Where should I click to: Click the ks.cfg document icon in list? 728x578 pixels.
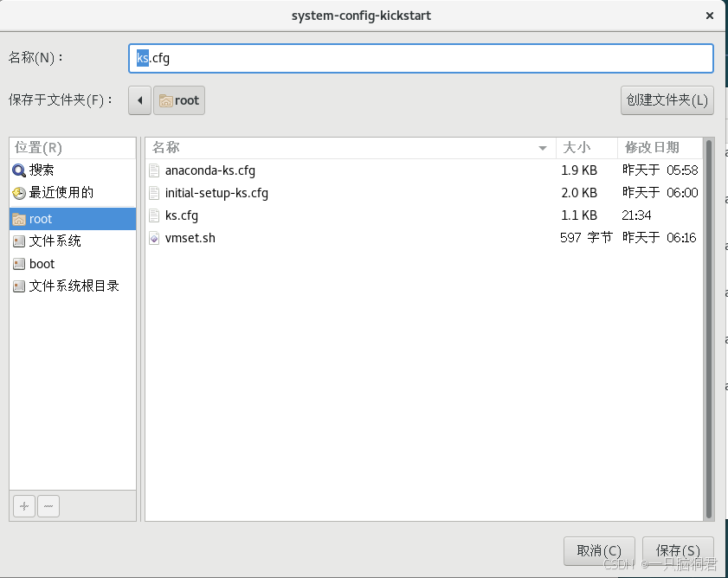tap(154, 215)
